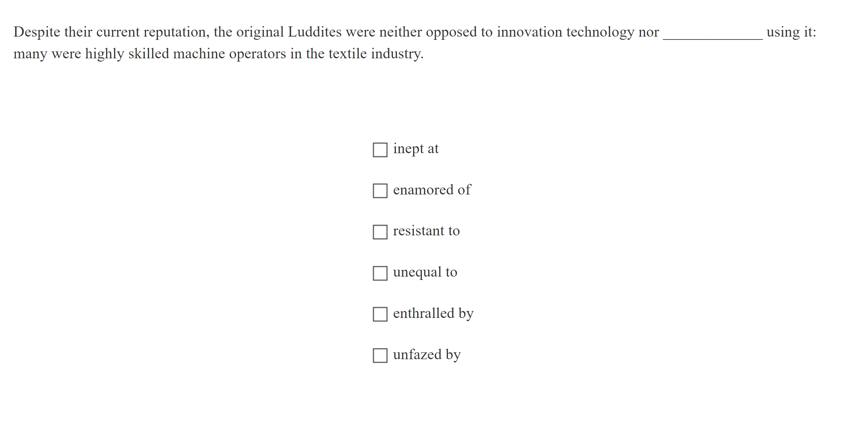Toggle the 'unfazed by' checkbox
This screenshot has width=868, height=424.
click(380, 356)
